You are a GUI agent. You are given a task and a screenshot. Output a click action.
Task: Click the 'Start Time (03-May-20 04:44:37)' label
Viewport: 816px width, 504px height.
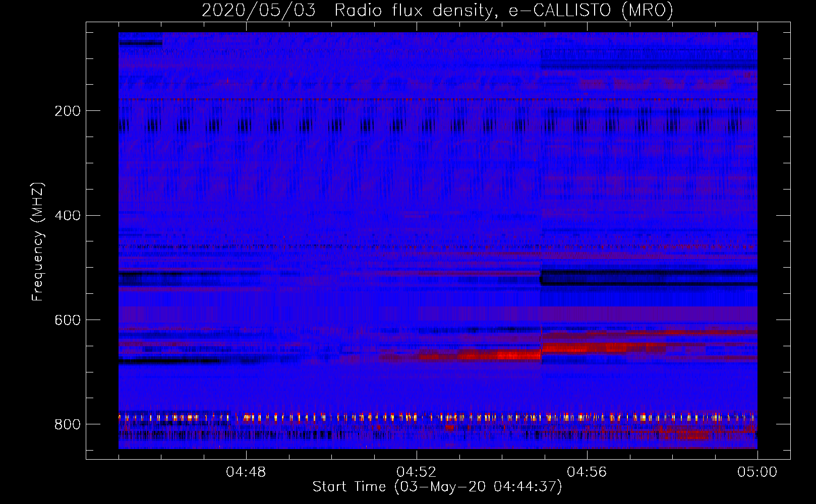(437, 487)
